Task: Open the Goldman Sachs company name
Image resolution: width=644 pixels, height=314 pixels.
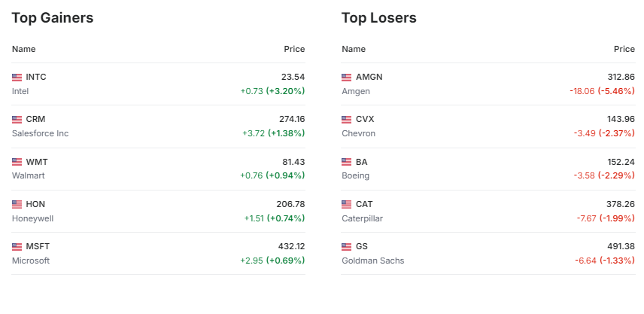Action: 372,261
